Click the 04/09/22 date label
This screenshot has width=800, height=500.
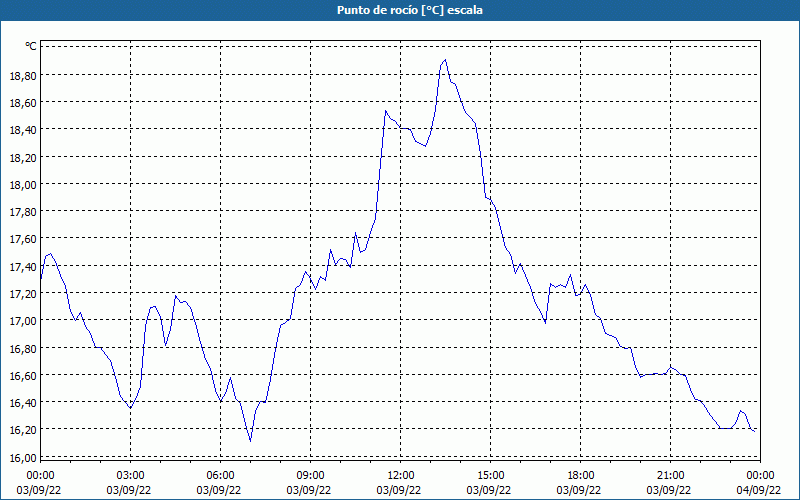(x=759, y=490)
